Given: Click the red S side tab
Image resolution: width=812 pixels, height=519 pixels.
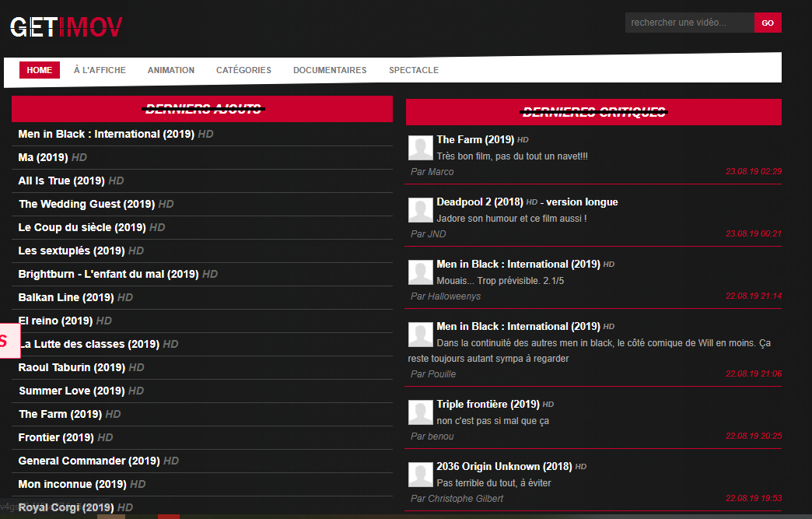Looking at the screenshot, I should pyautogui.click(x=10, y=341).
